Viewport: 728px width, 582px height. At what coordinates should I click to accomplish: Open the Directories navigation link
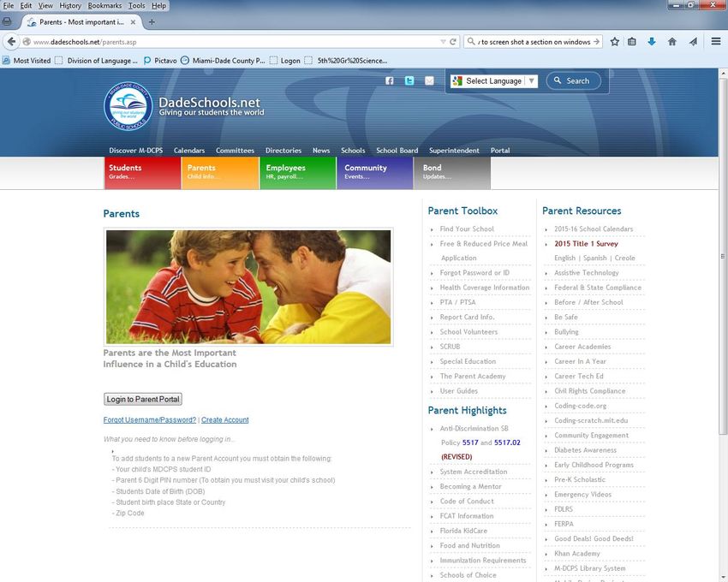(x=283, y=151)
